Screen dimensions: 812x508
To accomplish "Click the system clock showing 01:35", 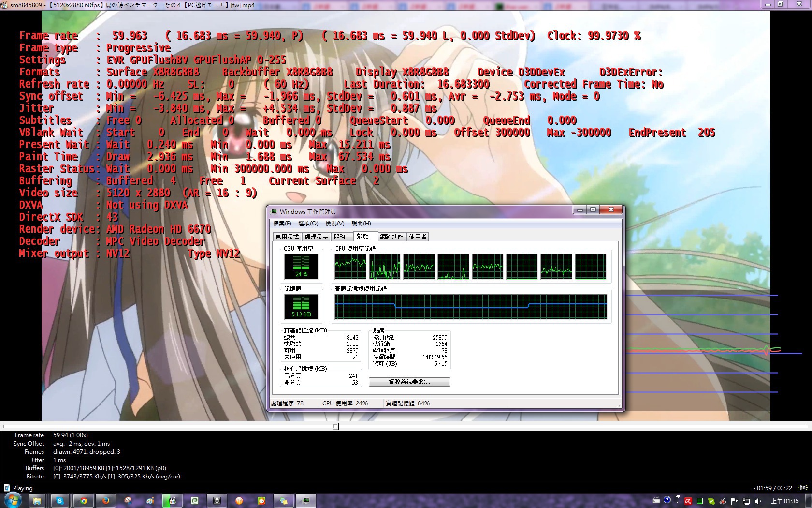I will click(x=784, y=501).
